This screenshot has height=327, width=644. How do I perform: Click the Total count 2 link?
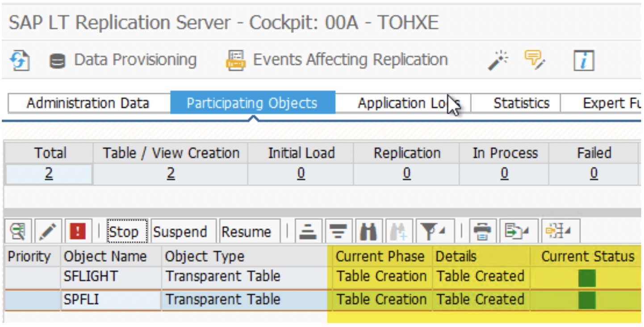49,173
